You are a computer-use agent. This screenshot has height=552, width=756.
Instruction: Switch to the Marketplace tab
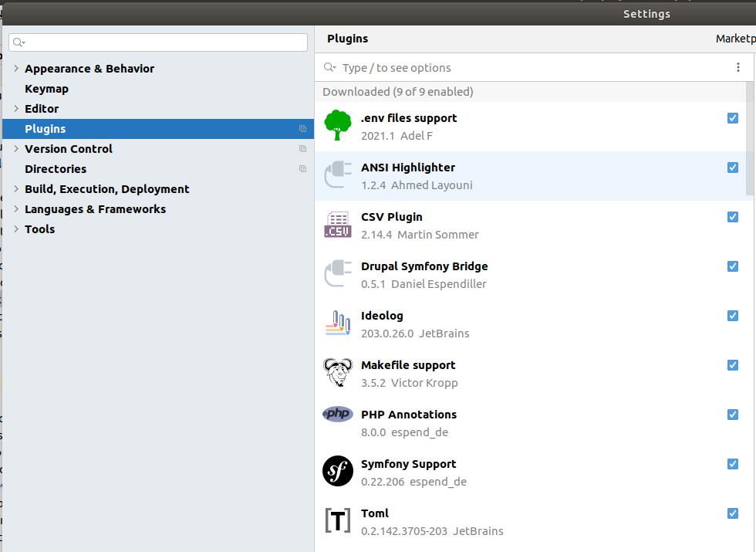pos(735,39)
